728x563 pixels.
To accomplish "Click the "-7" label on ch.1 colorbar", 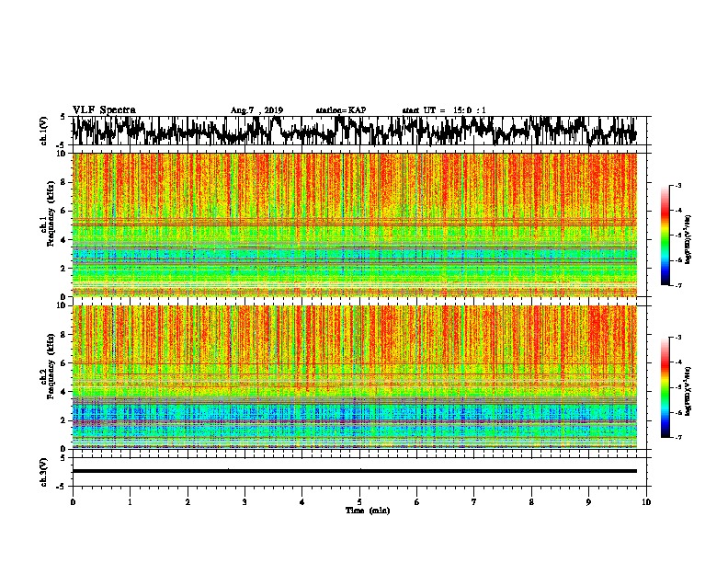I will click(x=678, y=285).
